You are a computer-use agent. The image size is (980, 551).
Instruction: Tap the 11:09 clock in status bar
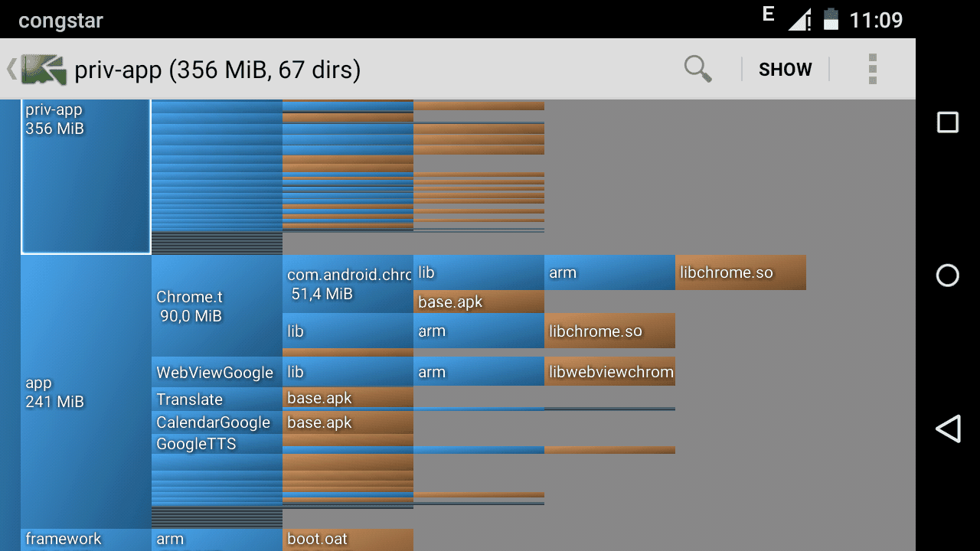pos(876,19)
